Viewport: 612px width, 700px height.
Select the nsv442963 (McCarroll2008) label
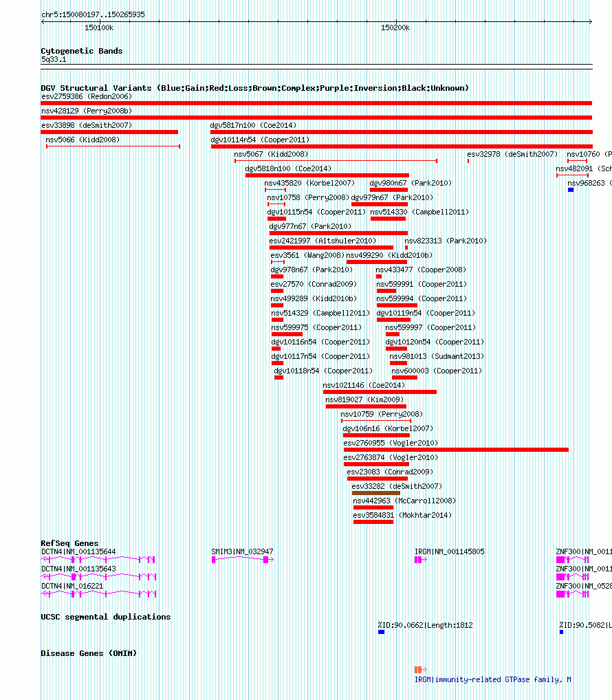(404, 501)
